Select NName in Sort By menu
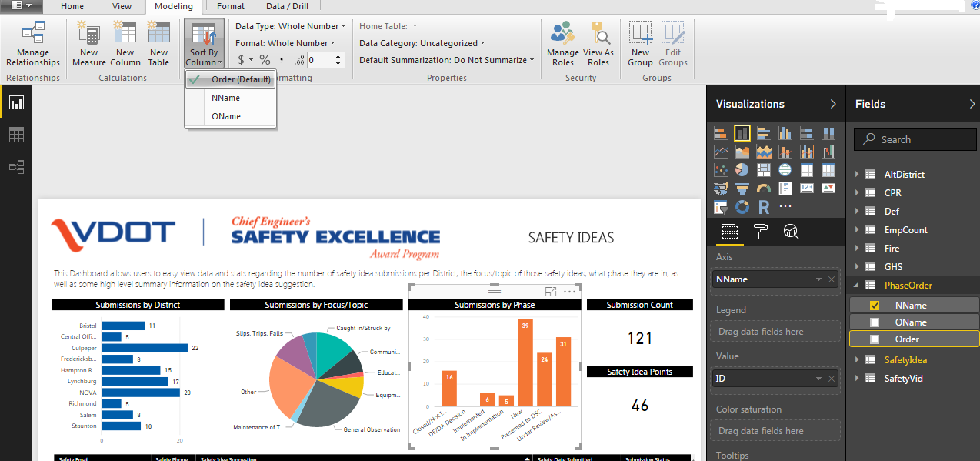 (230, 98)
